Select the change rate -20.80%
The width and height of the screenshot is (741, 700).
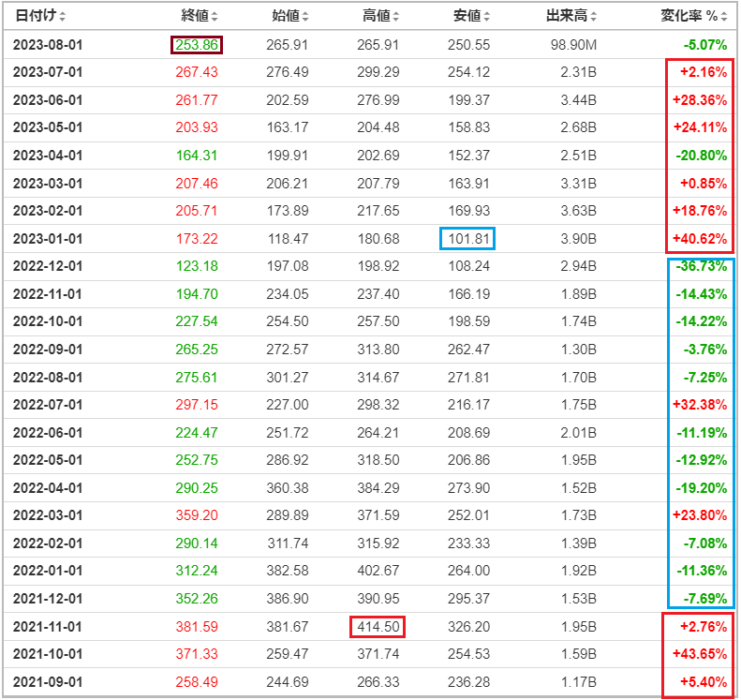click(702, 156)
